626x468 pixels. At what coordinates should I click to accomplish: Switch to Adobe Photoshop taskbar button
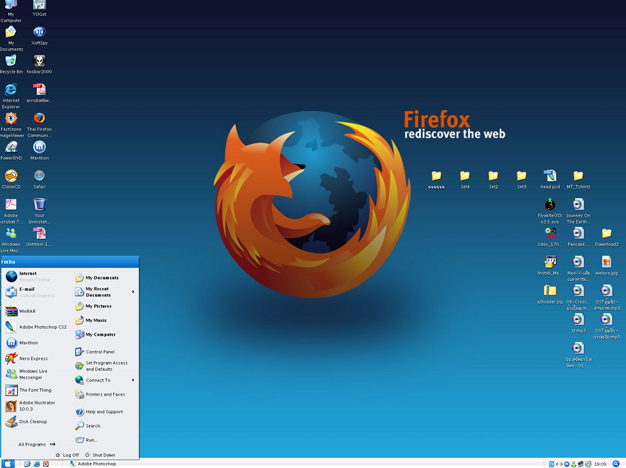[93, 464]
